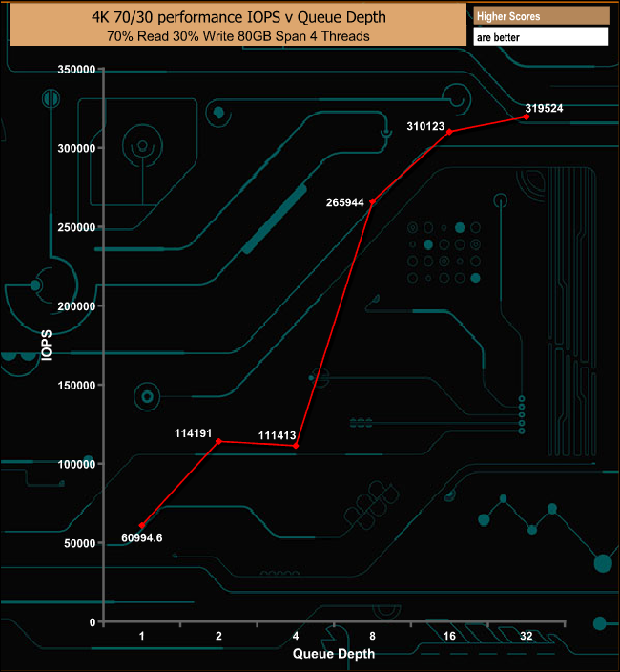Click the 50000 y-axis label
Image resolution: width=620 pixels, height=672 pixels.
(79, 543)
